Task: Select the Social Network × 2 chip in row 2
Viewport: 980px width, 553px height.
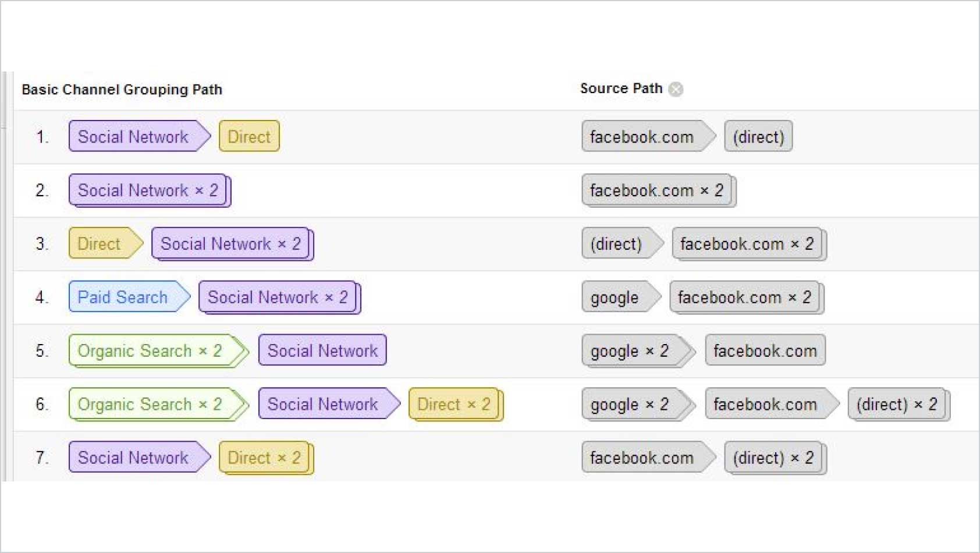Action: (145, 190)
